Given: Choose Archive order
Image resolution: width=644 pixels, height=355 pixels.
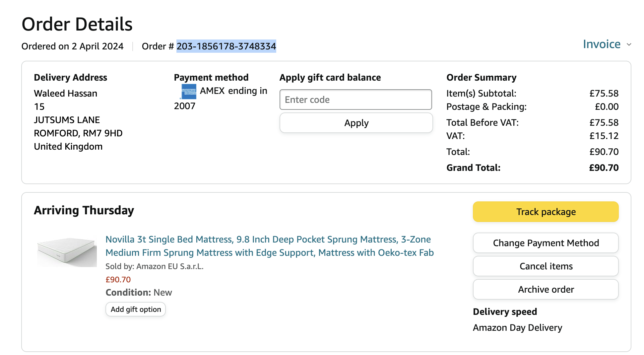Looking at the screenshot, I should pyautogui.click(x=546, y=289).
